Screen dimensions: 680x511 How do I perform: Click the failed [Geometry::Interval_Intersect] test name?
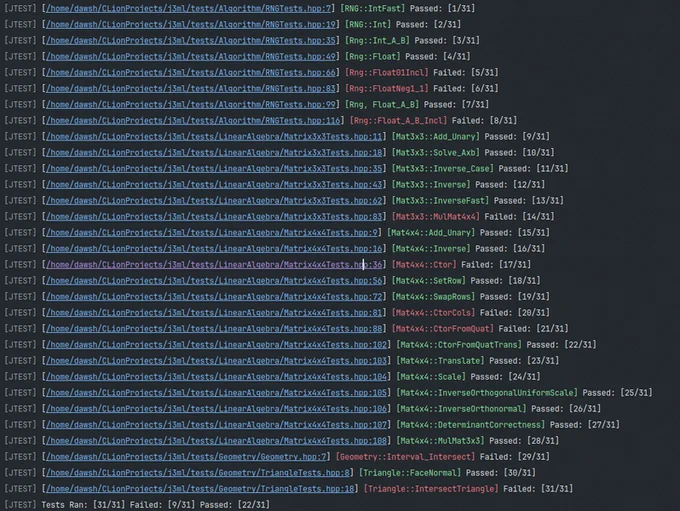[405, 457]
